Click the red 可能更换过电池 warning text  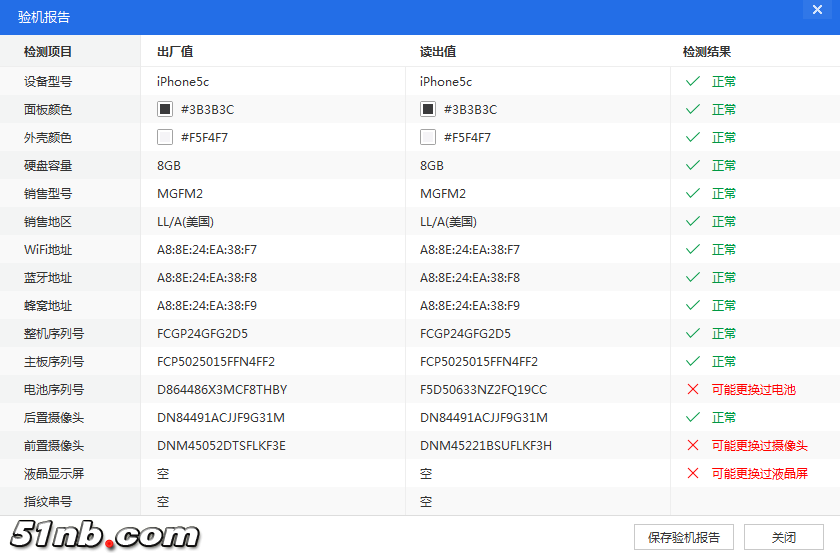click(x=753, y=389)
